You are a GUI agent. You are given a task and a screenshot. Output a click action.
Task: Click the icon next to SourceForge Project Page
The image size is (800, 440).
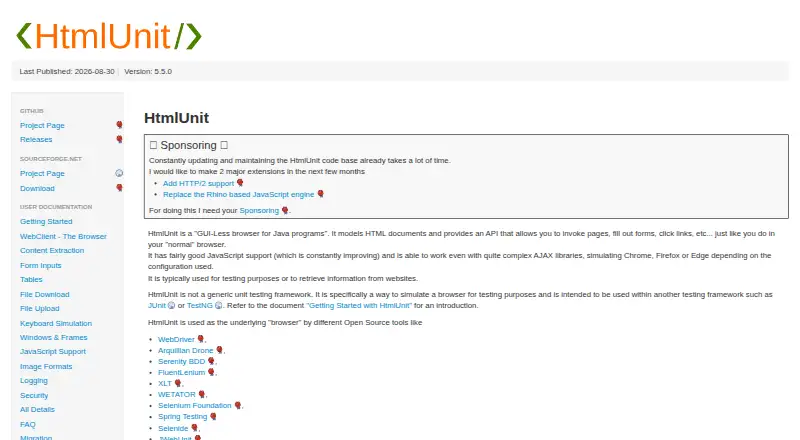[119, 173]
